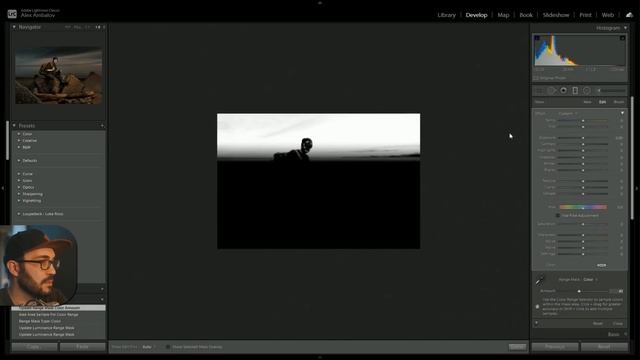
Task: Toggle highlight clipping indicator in histogram
Action: (622, 38)
